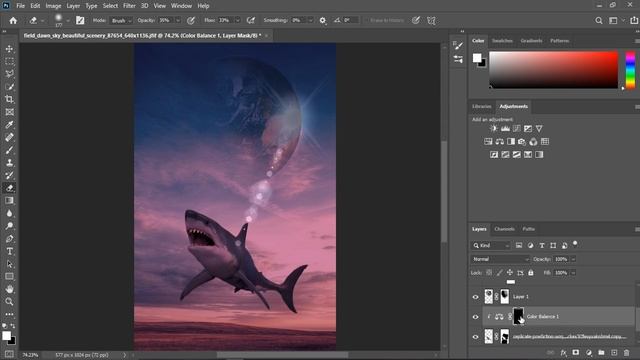Viewport: 640px width, 360px height.
Task: Open the Window menu
Action: point(181,6)
